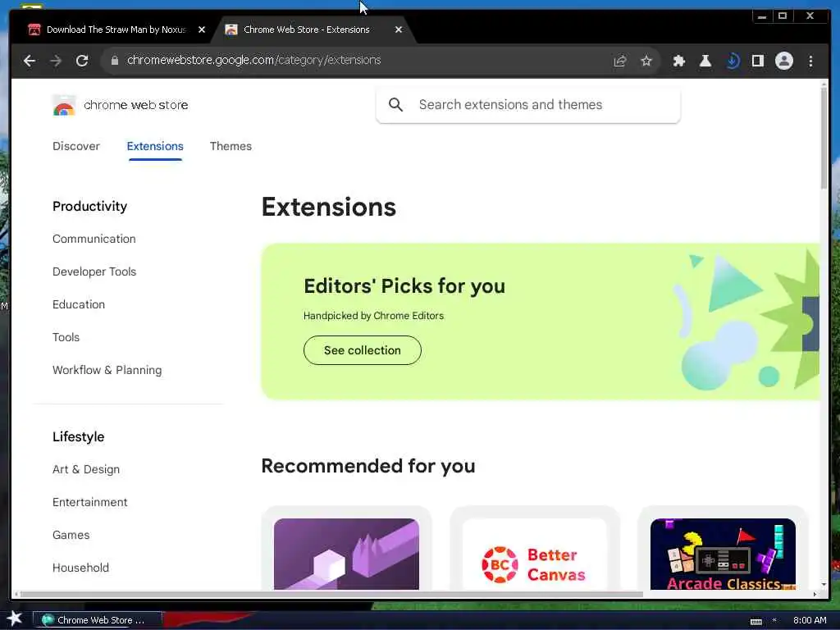Open the profile avatar menu

pos(783,61)
